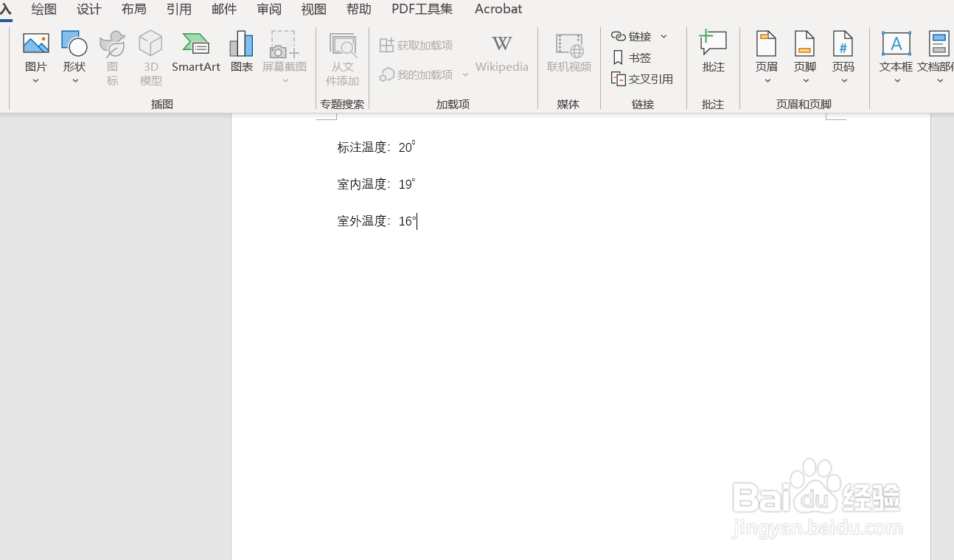
Task: Open the 图片 (Pictures) insert icon
Action: (36, 43)
